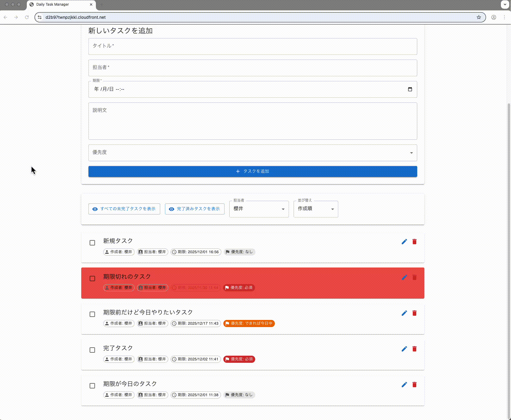Bookmark this page with the star icon
Image resolution: width=511 pixels, height=420 pixels.
(x=479, y=17)
